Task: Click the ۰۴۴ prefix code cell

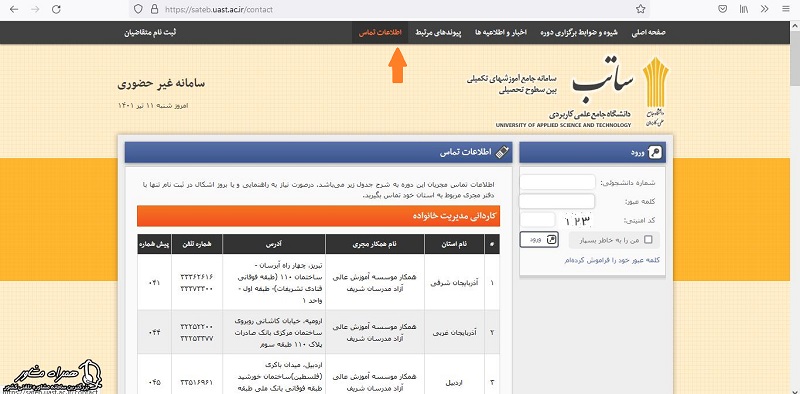Action: tap(154, 332)
